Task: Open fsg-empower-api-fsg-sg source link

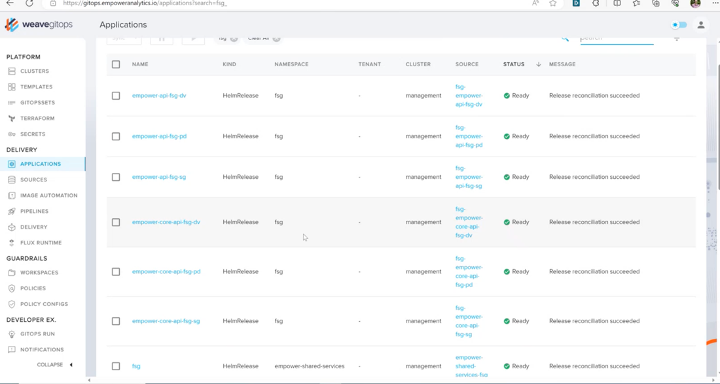Action: pos(469,177)
